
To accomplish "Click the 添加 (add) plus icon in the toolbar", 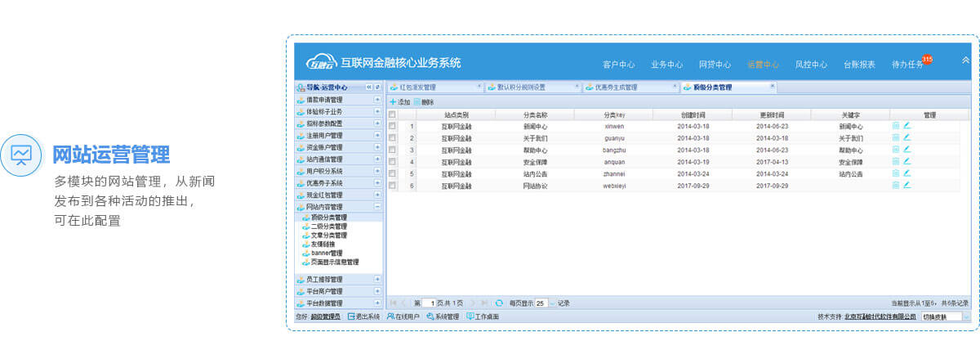I will [392, 102].
